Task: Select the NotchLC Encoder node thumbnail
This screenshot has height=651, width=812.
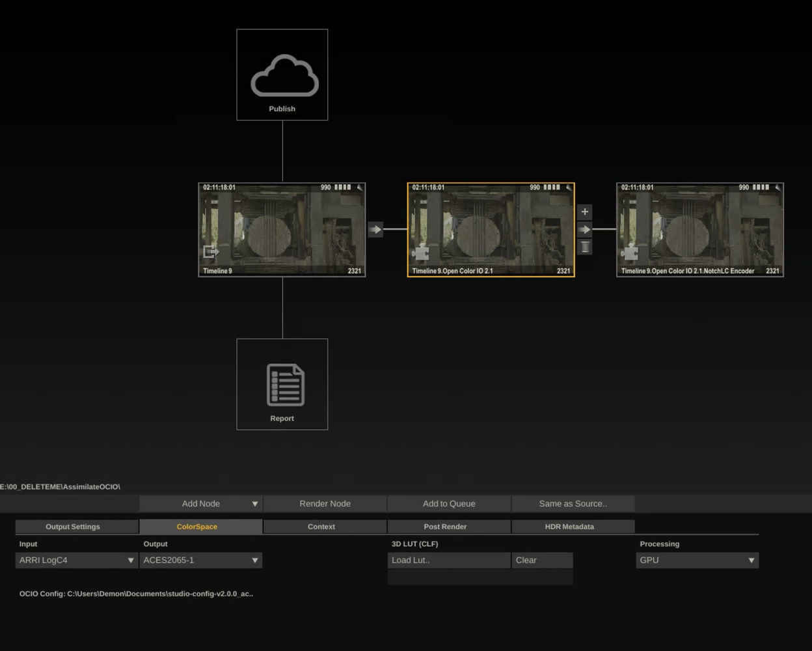Action: pyautogui.click(x=700, y=230)
